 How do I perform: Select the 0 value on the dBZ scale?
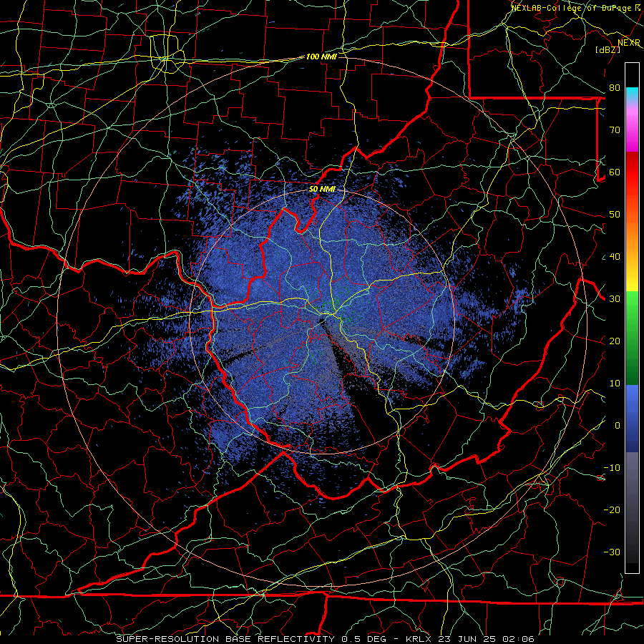[618, 426]
